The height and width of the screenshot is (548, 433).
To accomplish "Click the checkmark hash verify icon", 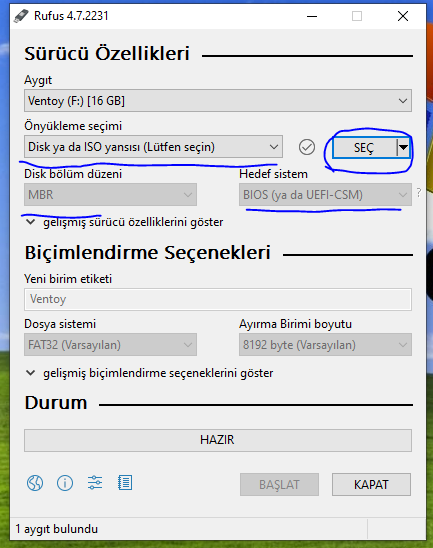I will pyautogui.click(x=307, y=147).
